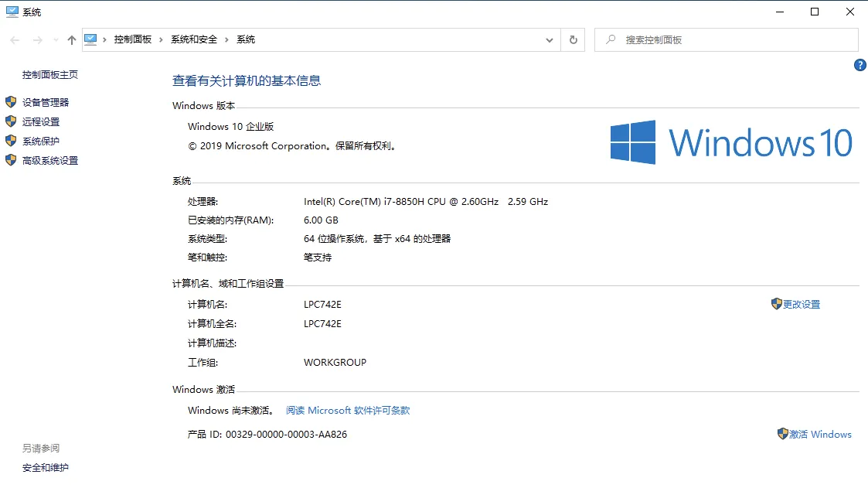Click the Control Panel icon in the breadcrumb bar
The image size is (868, 488).
pyautogui.click(x=90, y=39)
